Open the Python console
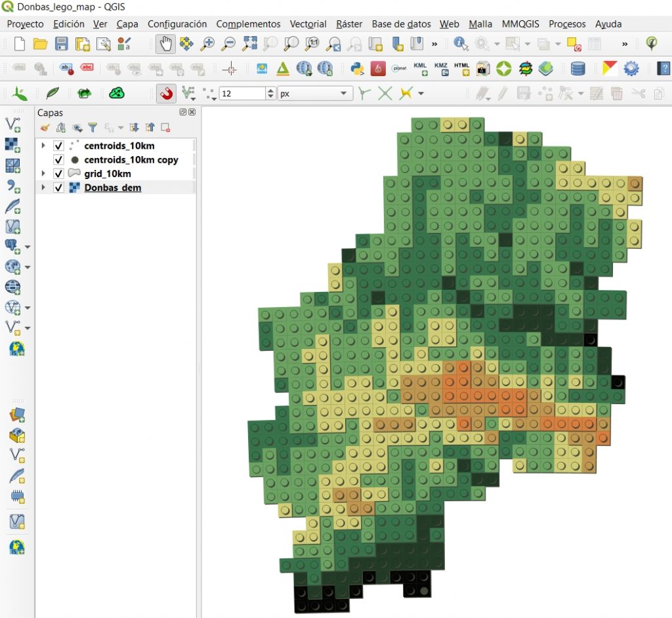672x618 pixels. [357, 69]
